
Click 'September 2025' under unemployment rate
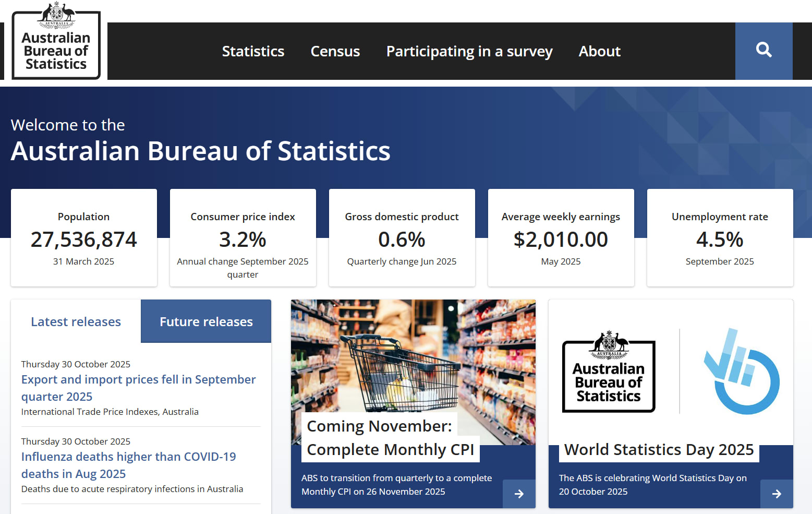point(720,261)
